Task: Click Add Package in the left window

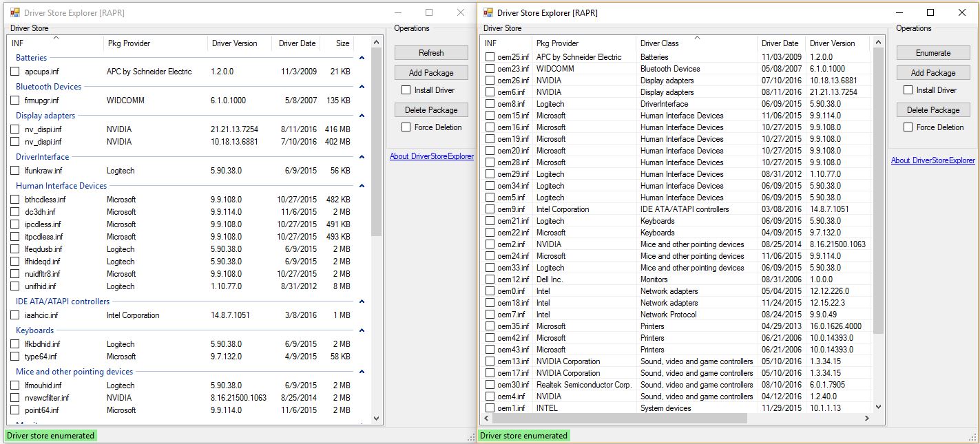Action: [431, 73]
